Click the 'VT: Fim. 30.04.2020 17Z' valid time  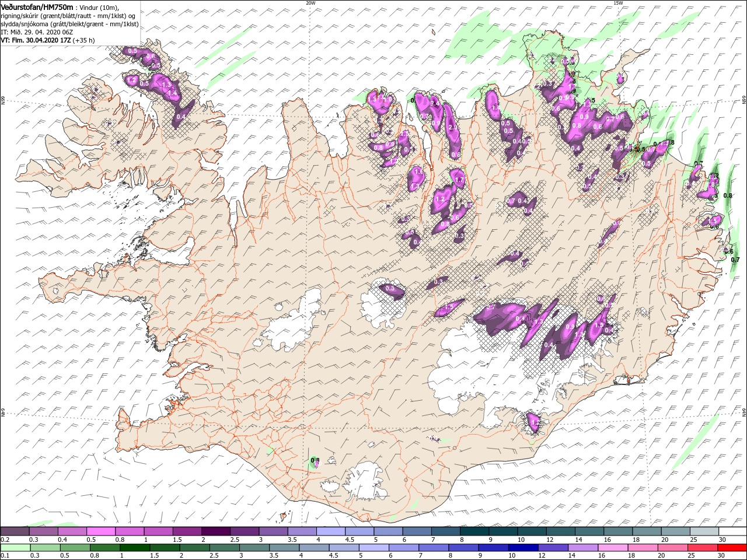click(36, 40)
